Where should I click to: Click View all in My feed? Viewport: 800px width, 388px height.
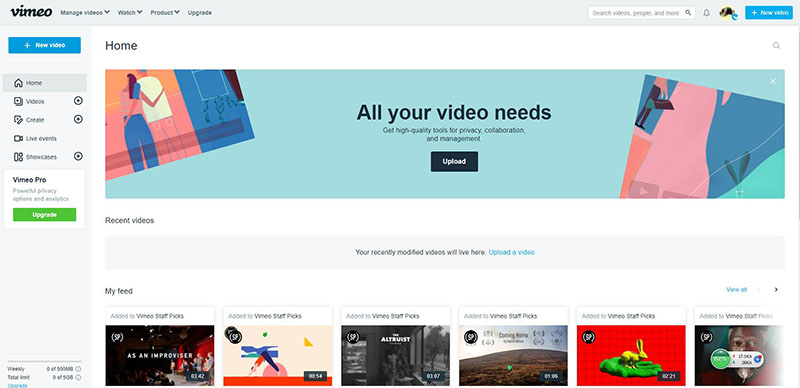click(736, 289)
